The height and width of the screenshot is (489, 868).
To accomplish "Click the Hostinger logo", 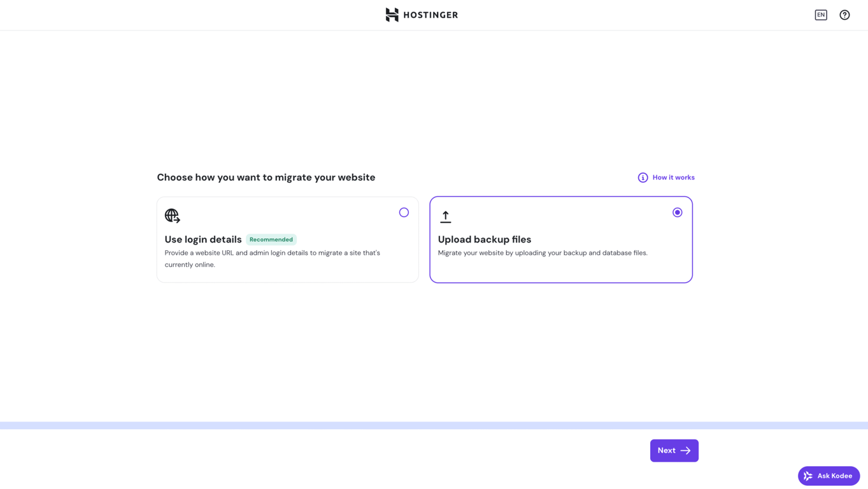I will [x=421, y=15].
